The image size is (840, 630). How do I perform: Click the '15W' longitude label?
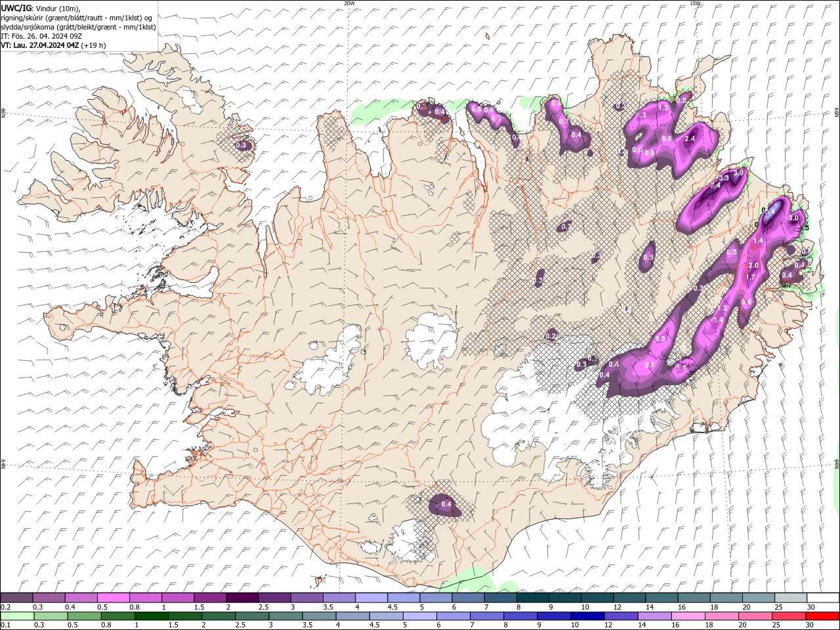tap(695, 3)
